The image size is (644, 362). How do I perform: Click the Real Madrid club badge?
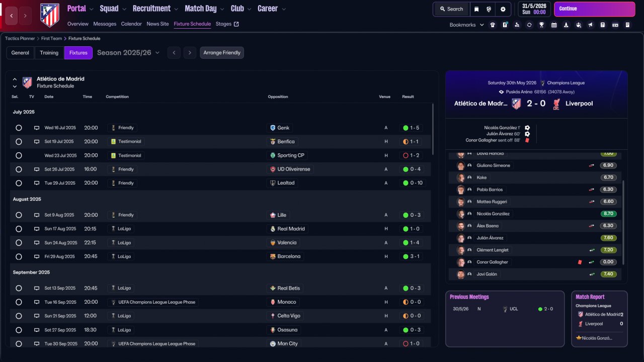[273, 229]
